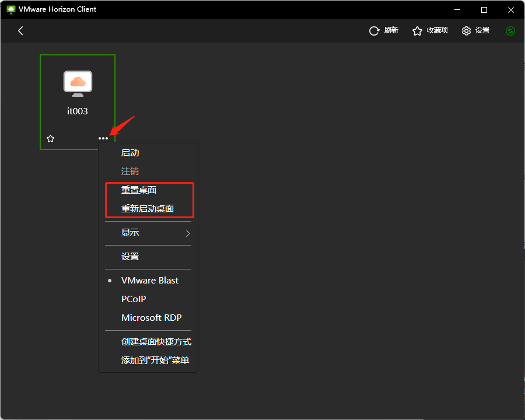Open 设置 from the context menu
Viewport: 525px width, 420px height.
pyautogui.click(x=129, y=256)
